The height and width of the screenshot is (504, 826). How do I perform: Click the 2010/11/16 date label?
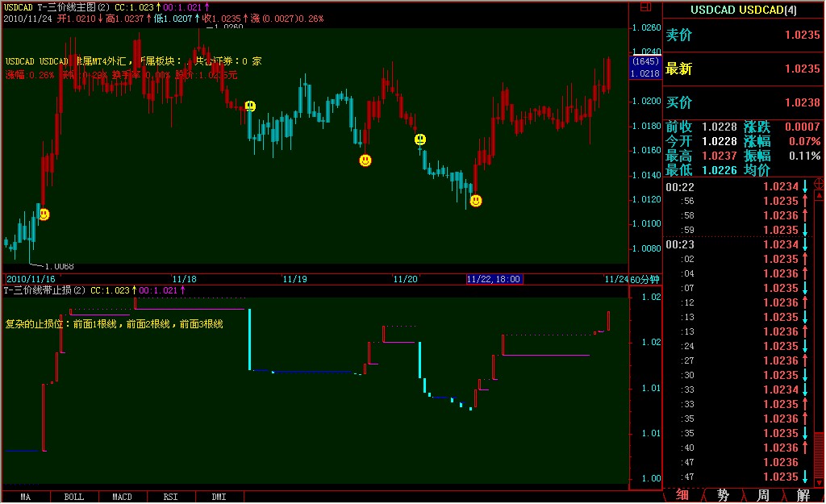(31, 279)
